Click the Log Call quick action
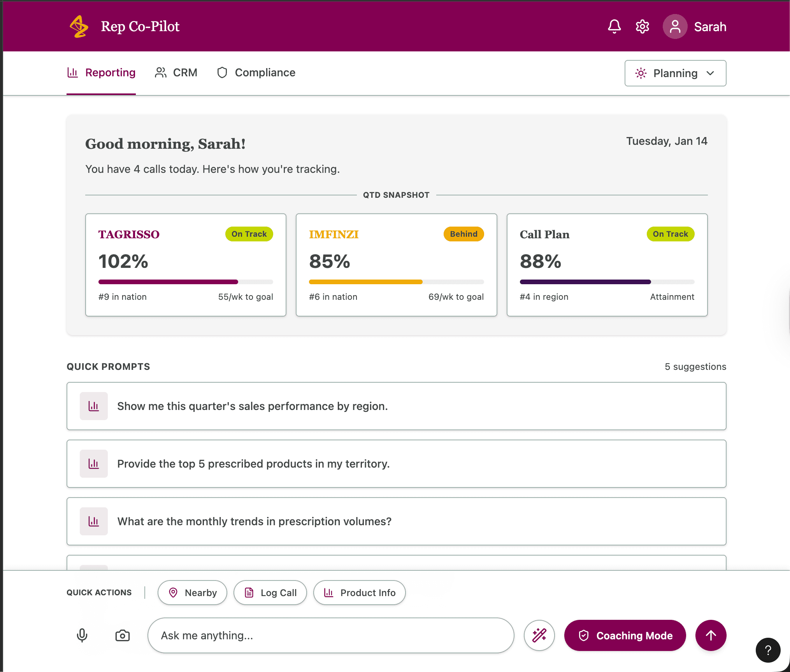The height and width of the screenshot is (672, 790). click(270, 593)
